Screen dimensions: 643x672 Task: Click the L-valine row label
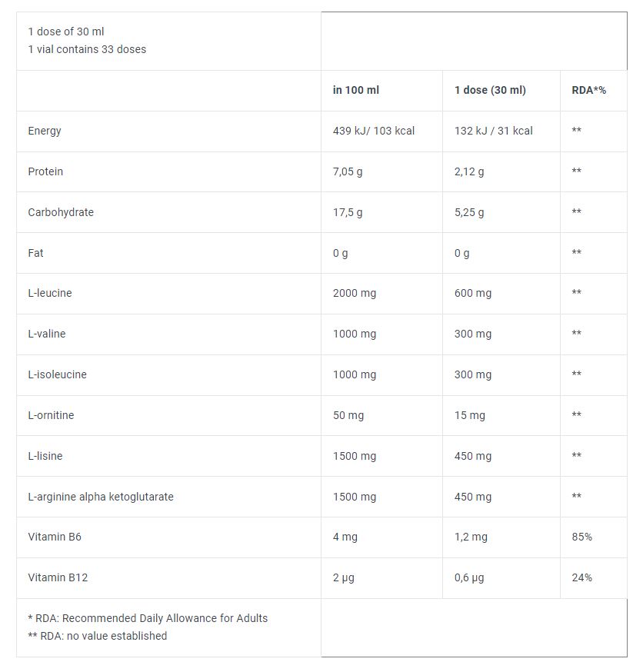(x=47, y=334)
